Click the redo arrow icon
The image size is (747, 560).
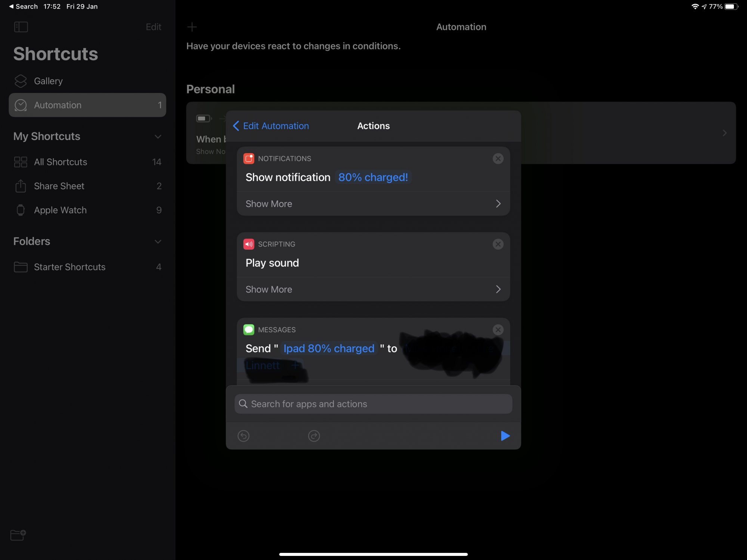coord(314,436)
